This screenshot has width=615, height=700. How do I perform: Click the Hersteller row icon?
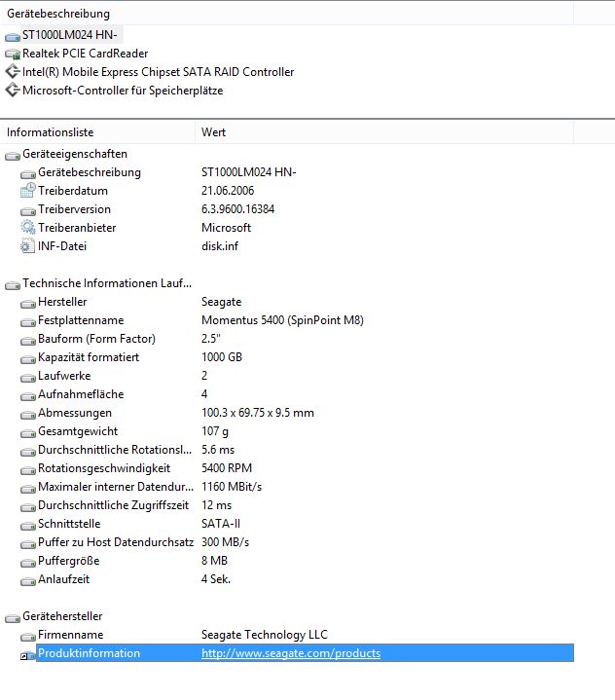(x=28, y=304)
